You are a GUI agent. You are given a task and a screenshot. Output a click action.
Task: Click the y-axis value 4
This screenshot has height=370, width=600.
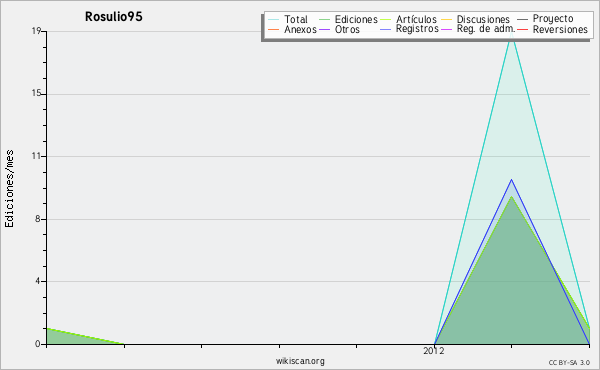coord(38,281)
